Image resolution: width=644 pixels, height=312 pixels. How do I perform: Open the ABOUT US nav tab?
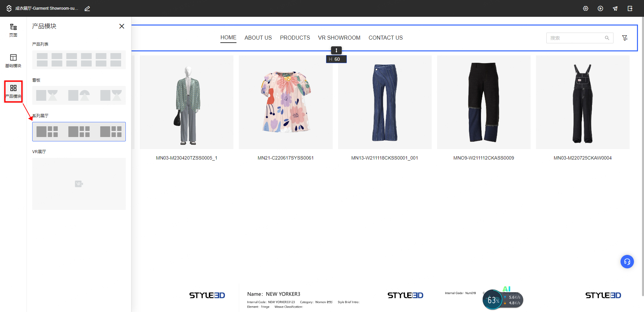pyautogui.click(x=258, y=38)
